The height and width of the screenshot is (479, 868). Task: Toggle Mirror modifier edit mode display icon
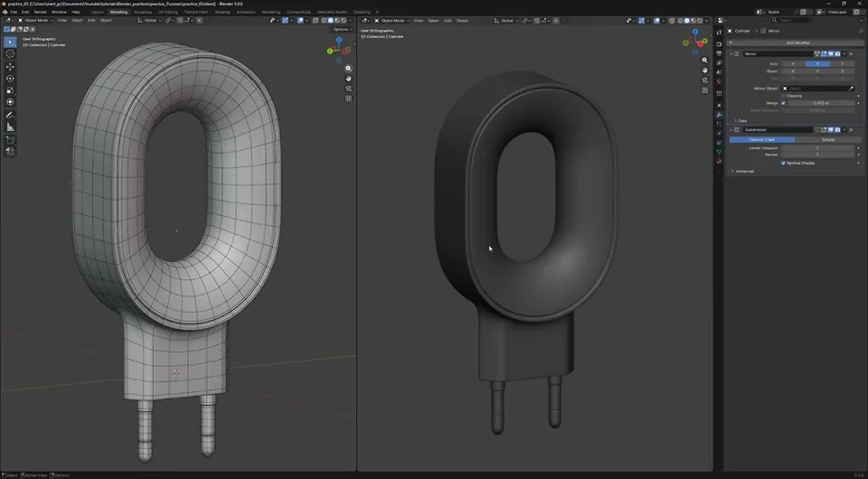coord(824,53)
